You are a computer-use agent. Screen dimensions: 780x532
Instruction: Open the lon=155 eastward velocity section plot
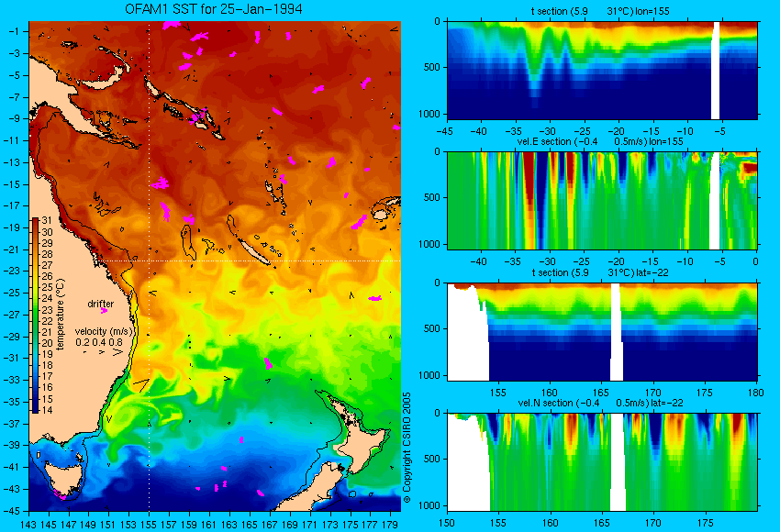pos(602,200)
